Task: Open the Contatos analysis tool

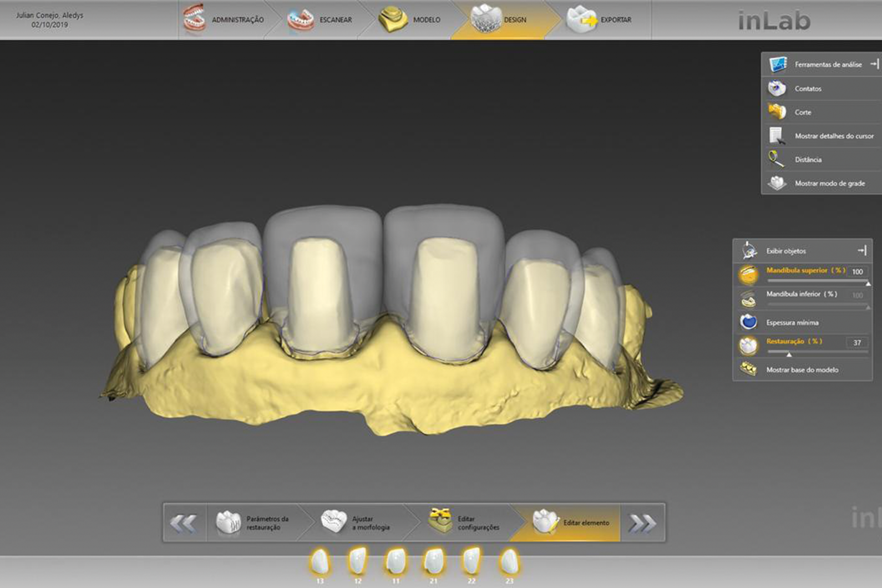Action: 807,89
